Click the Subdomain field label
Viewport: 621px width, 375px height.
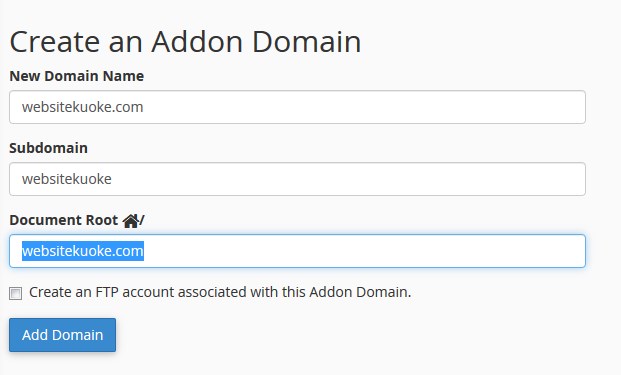click(x=48, y=148)
